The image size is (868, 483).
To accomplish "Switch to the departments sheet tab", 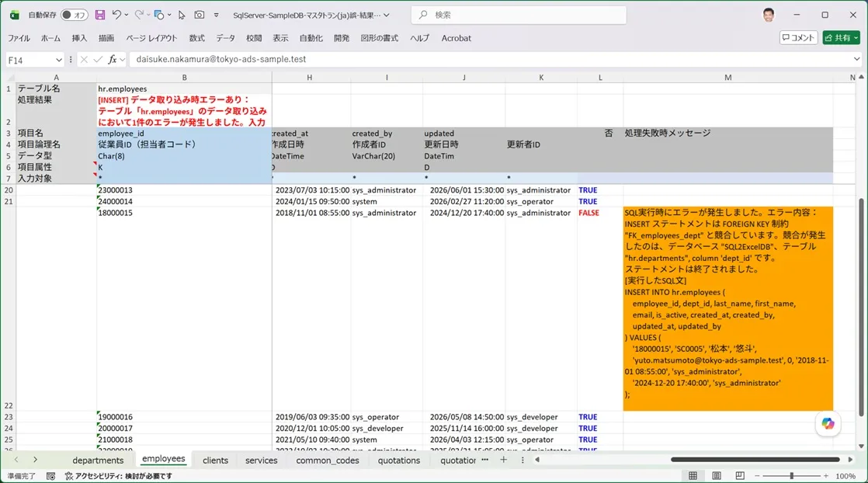I will [98, 460].
